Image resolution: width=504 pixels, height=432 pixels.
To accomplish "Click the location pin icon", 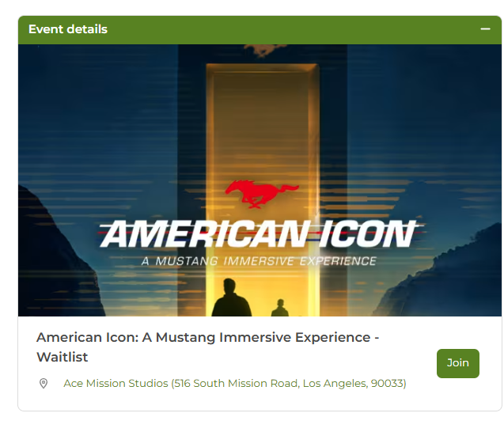I will [x=44, y=383].
